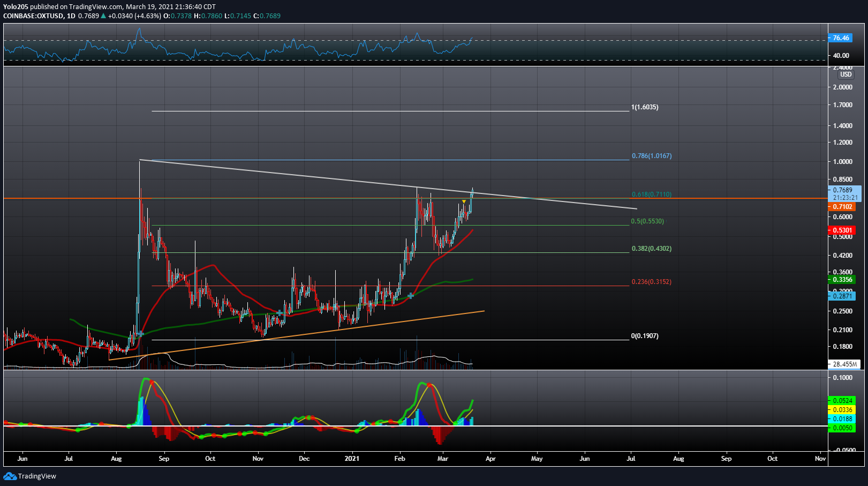This screenshot has height=486, width=868.
Task: Click the 1.0000 price axis label
Action: [x=843, y=162]
